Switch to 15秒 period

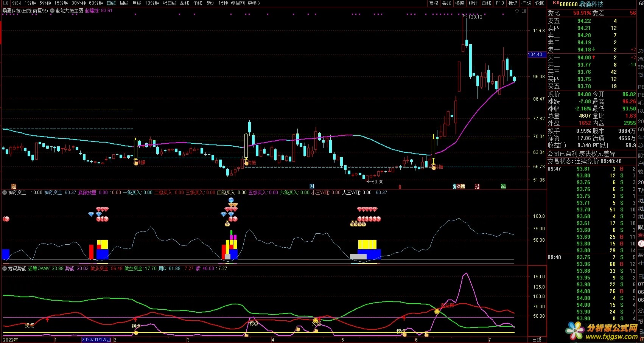[x=223, y=3]
